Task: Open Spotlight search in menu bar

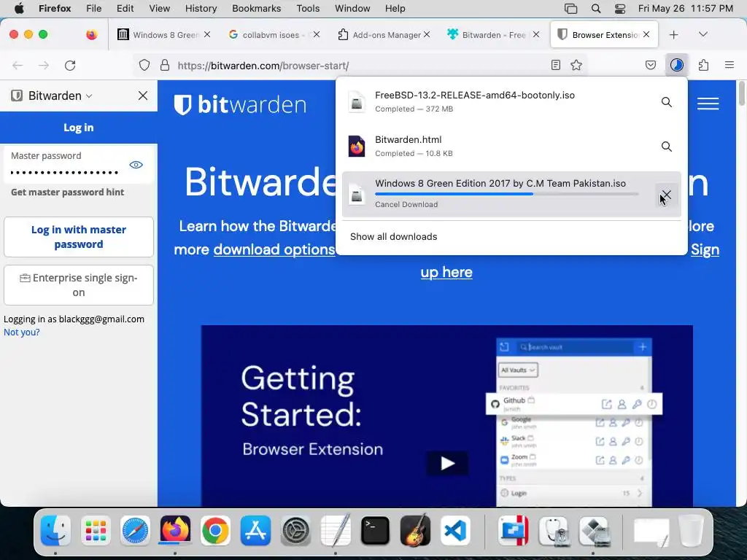Action: [x=595, y=9]
